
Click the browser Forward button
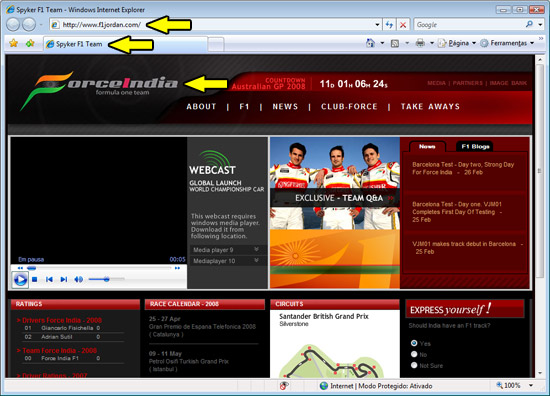point(29,25)
